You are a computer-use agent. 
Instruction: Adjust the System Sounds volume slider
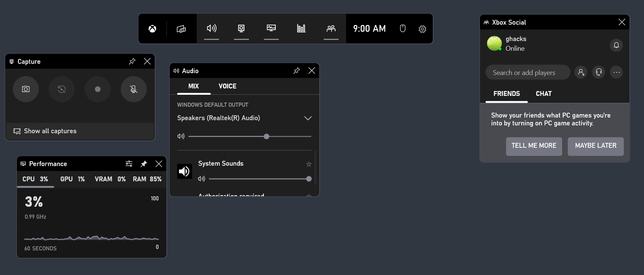[308, 179]
